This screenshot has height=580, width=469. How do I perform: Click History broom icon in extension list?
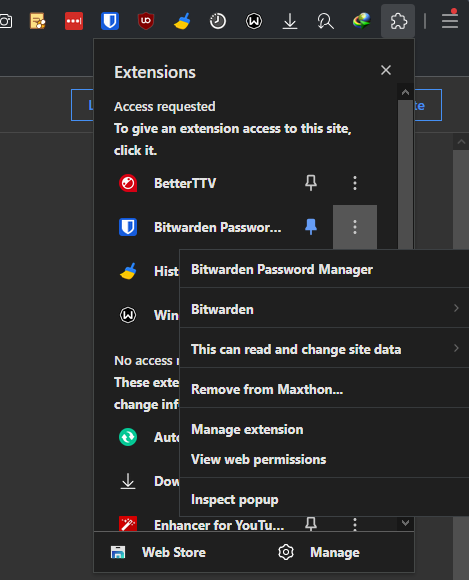[x=128, y=271]
